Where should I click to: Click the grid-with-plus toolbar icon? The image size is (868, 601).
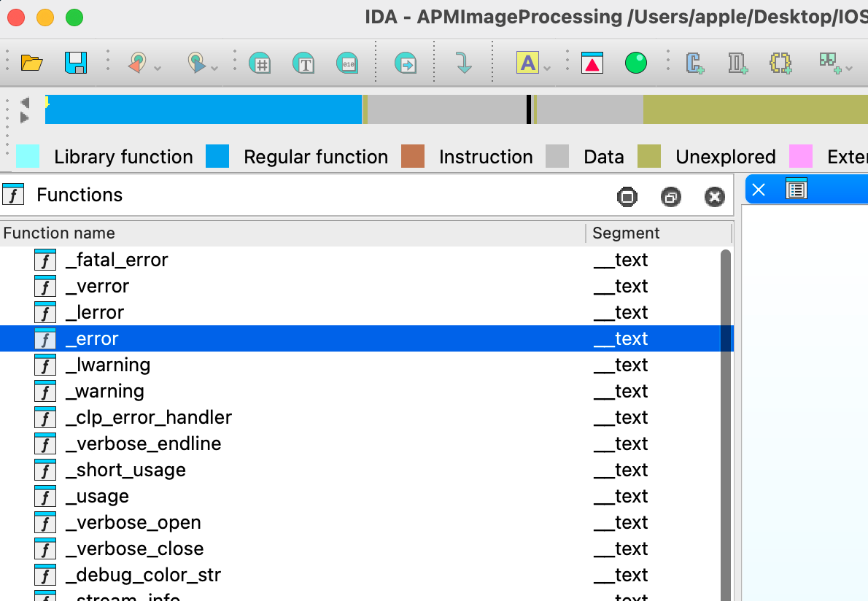pos(830,63)
